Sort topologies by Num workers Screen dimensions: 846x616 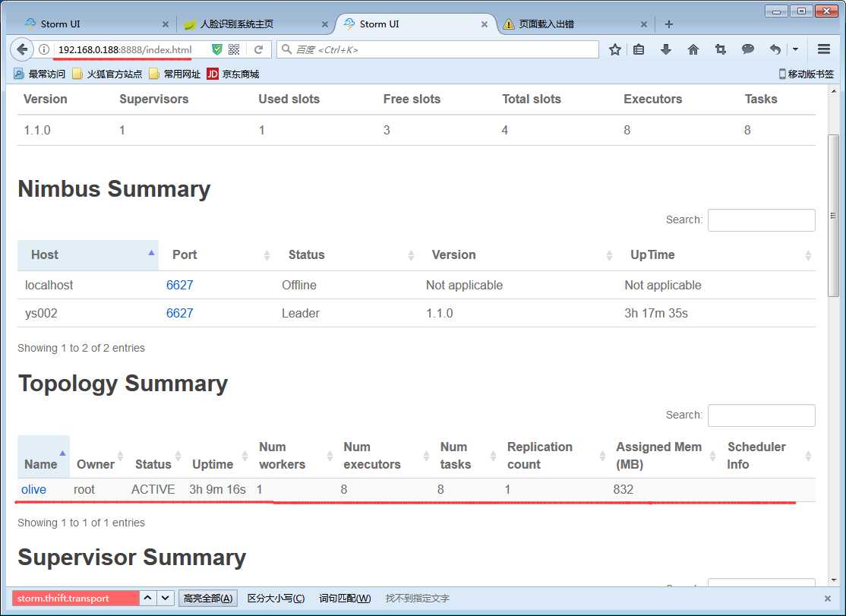click(x=295, y=456)
